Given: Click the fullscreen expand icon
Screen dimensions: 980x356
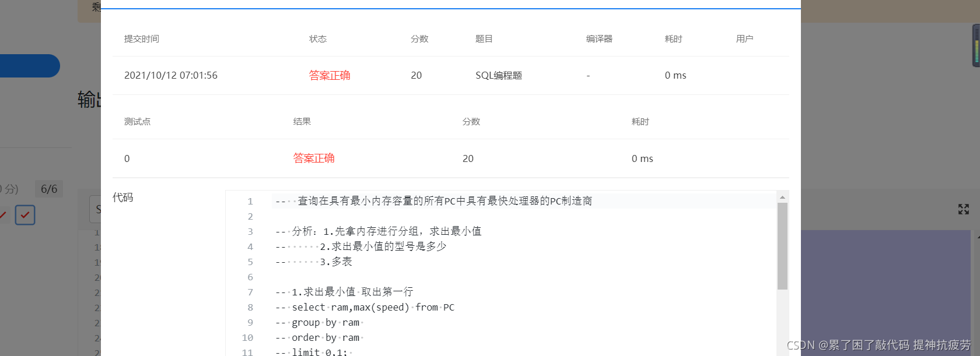Looking at the screenshot, I should tap(964, 209).
